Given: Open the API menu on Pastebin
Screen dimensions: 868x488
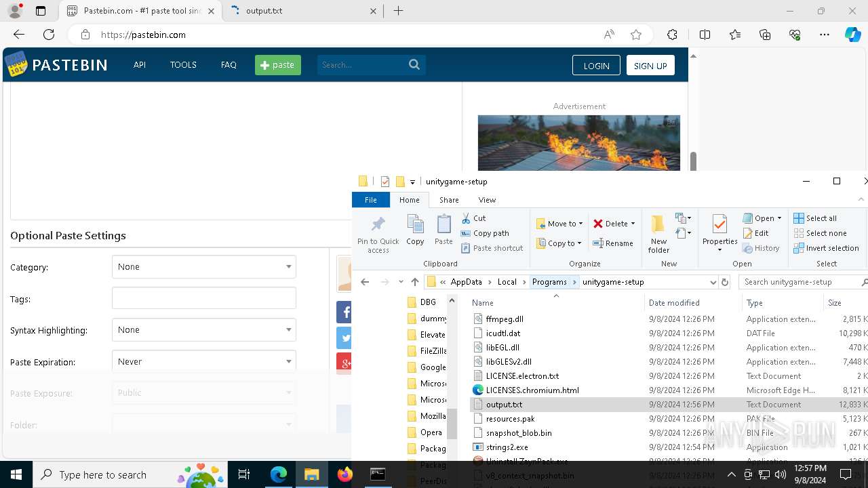Looking at the screenshot, I should pos(140,65).
